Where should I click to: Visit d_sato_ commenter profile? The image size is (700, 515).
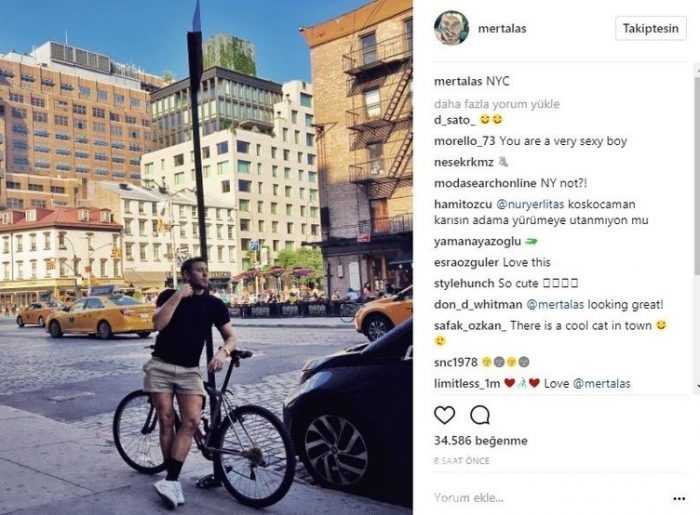point(454,120)
